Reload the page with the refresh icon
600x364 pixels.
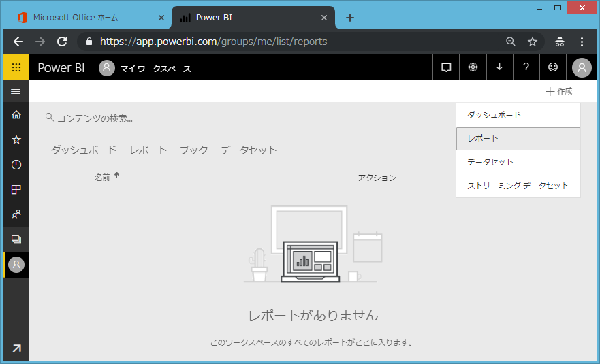(x=62, y=42)
